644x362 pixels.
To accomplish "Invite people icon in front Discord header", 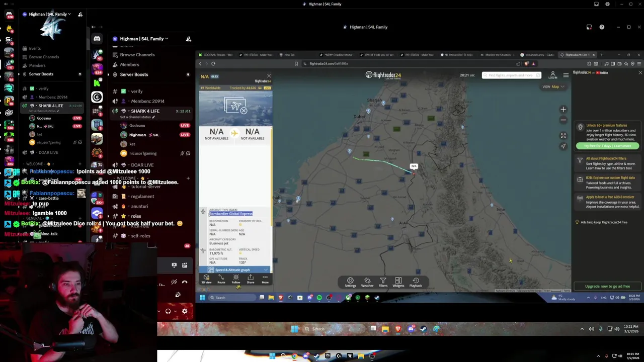I will click(188, 39).
